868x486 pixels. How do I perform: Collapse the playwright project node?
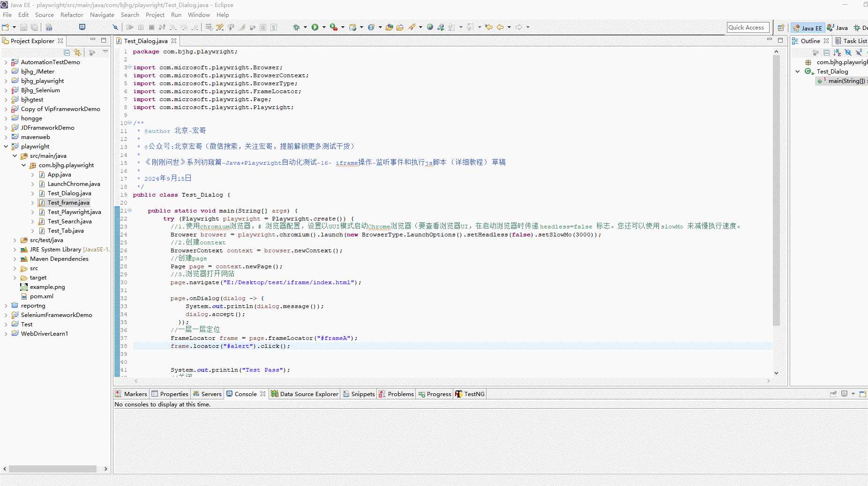[x=6, y=147]
